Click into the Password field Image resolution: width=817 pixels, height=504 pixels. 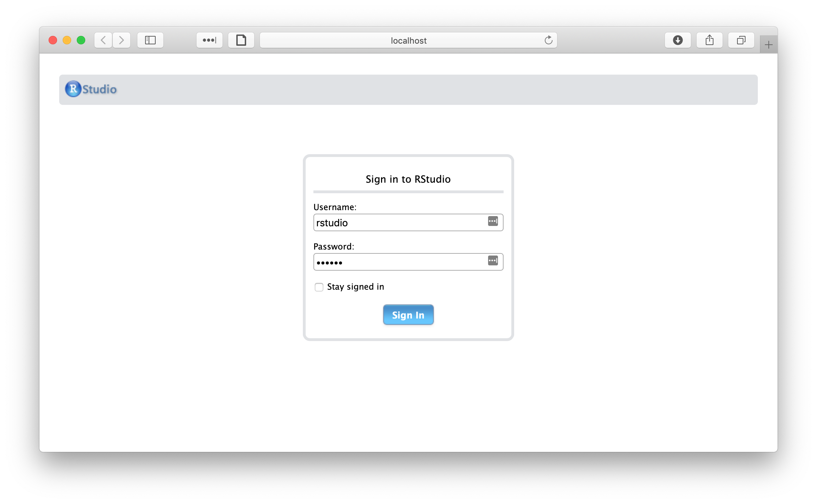point(398,262)
